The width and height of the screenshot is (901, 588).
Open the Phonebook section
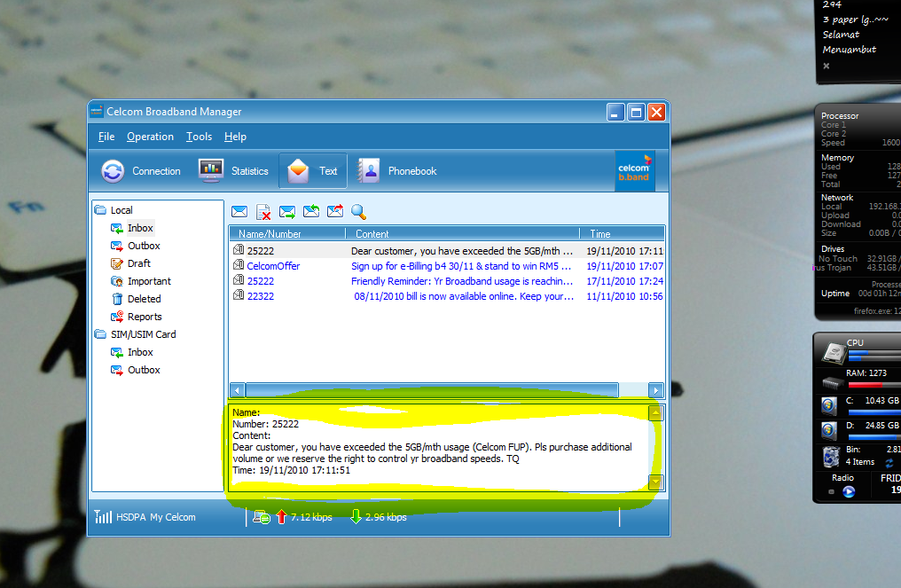[x=397, y=170]
